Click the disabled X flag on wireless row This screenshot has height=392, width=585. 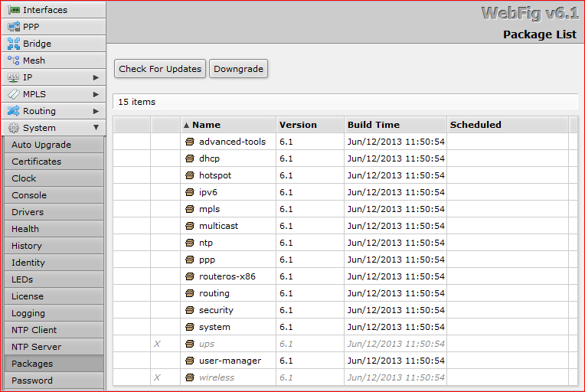pyautogui.click(x=157, y=377)
